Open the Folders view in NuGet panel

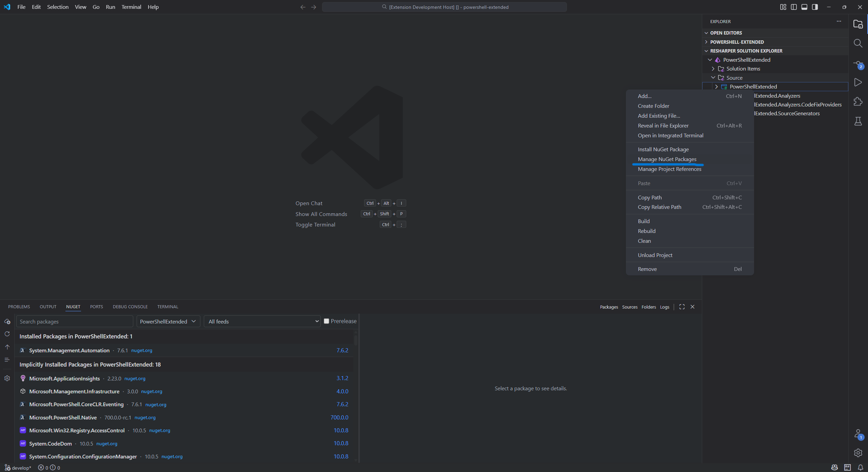click(x=649, y=307)
